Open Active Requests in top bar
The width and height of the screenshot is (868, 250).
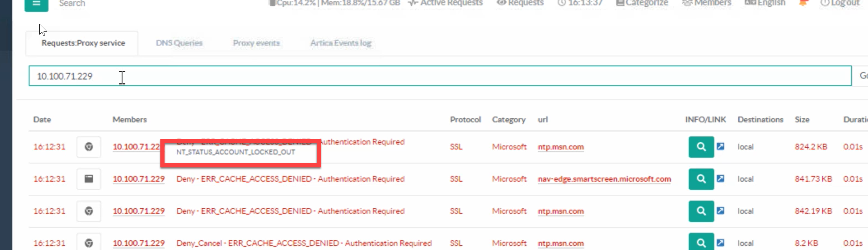[x=446, y=3]
